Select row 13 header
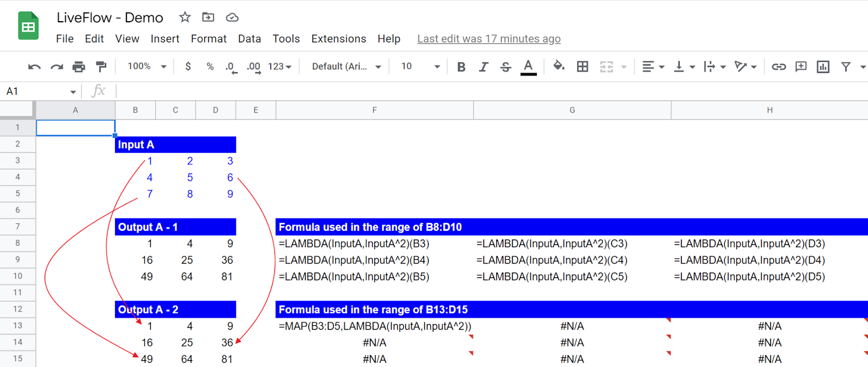Viewport: 868px width, 367px height. coord(18,325)
